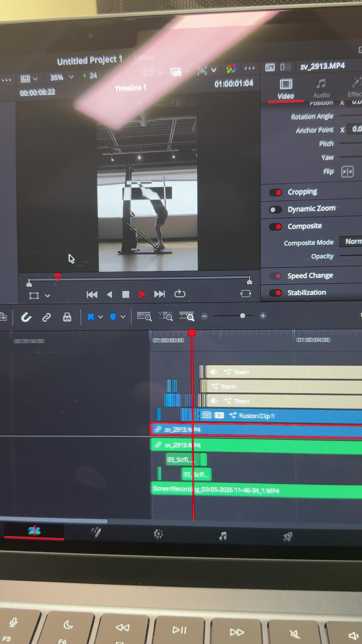Disable the Cropping toggle
This screenshot has width=362, height=644.
tap(276, 192)
